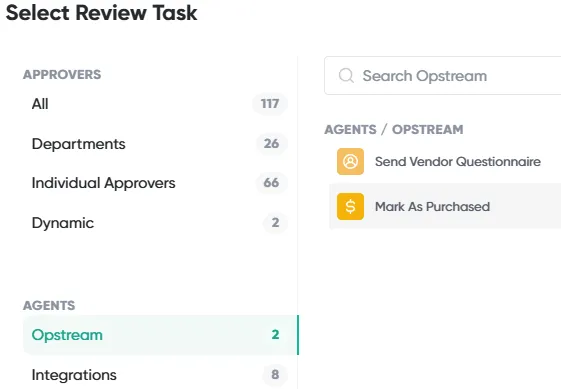Click the 8 count badge beside Integrations
Viewport: 561px width, 389px height.
pos(275,375)
